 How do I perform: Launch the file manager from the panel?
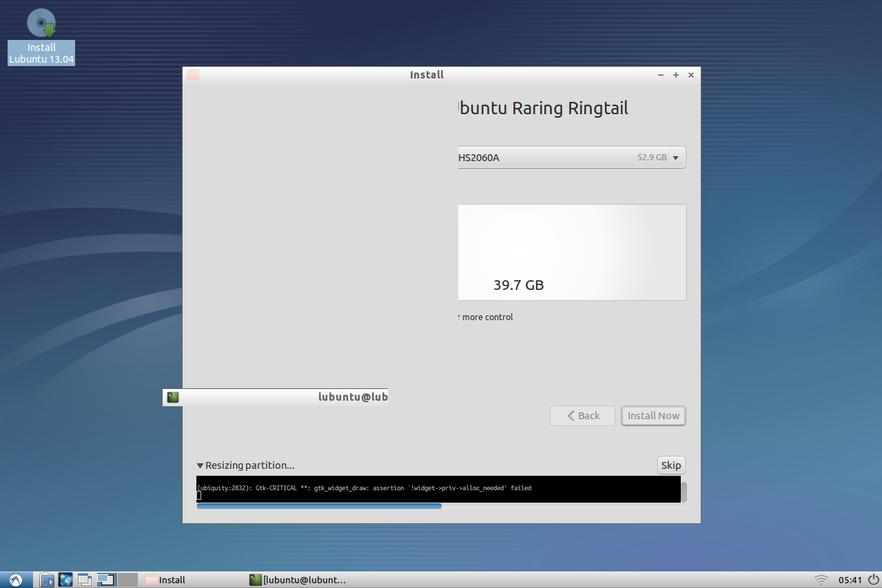pos(46,580)
